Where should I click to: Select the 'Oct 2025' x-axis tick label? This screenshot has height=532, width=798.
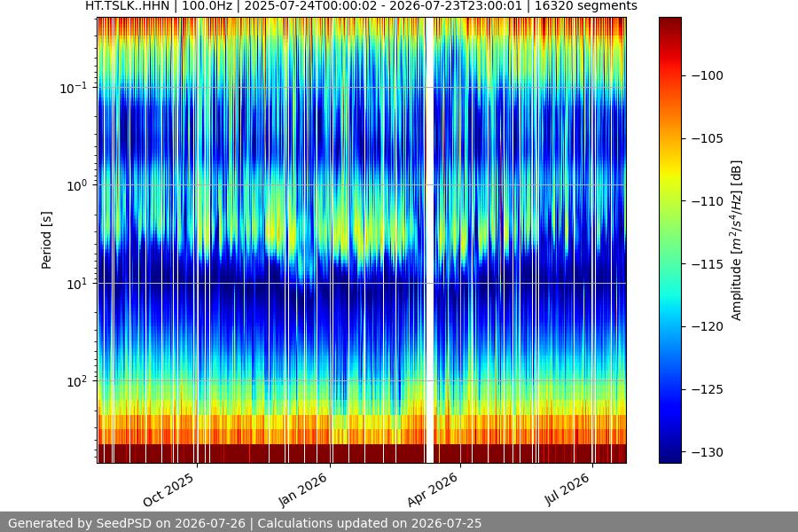coord(168,489)
